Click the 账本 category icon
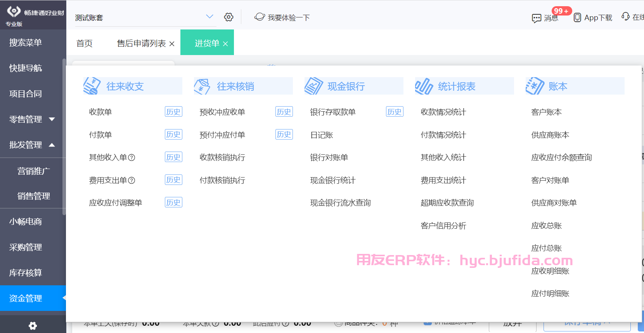The height and width of the screenshot is (333, 644). point(535,86)
